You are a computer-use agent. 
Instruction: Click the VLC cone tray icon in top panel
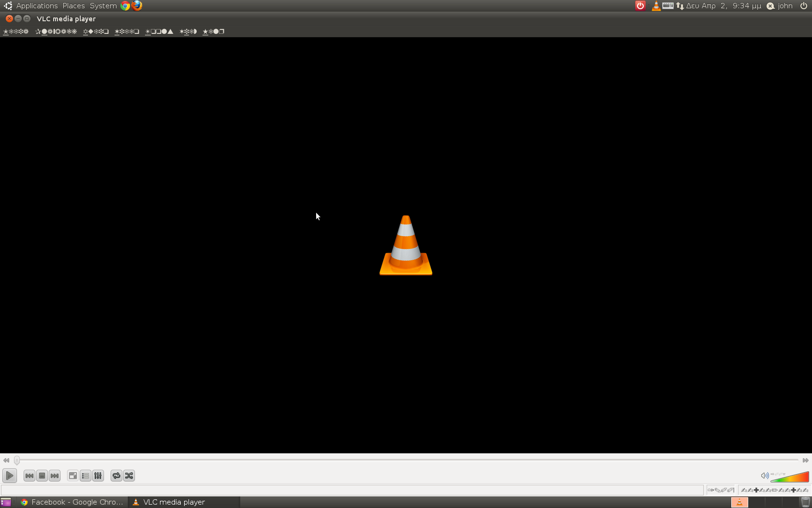[655, 6]
